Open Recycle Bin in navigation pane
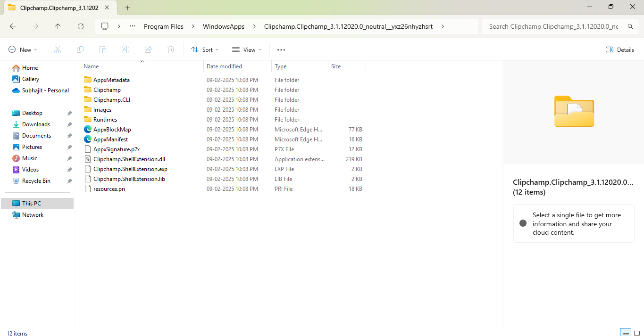Screen dimensions: 644x336 [37, 181]
